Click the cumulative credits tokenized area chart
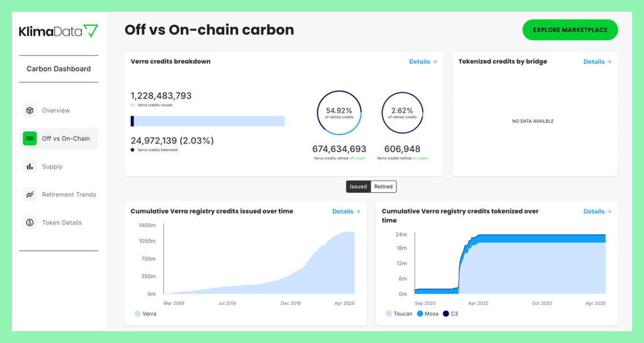This screenshot has width=644, height=343. tap(510, 264)
